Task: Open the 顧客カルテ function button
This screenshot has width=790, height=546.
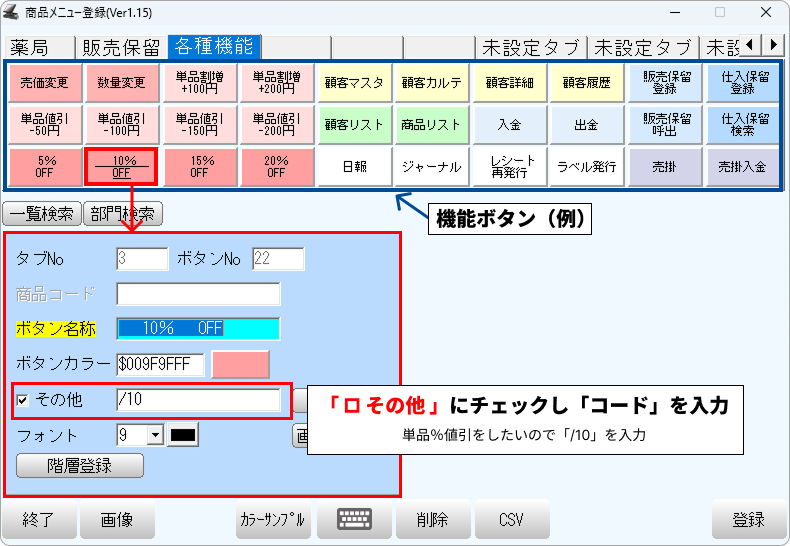Action: click(431, 83)
